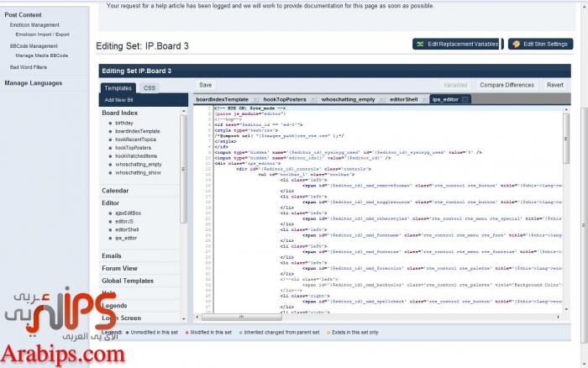Close the whoschatting_empty tab icon
This screenshot has height=368, width=588.
[x=381, y=99]
